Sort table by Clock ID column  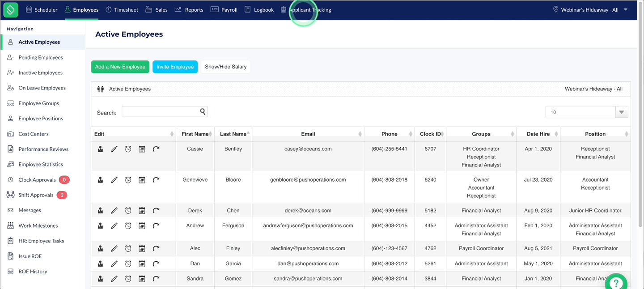(430, 134)
